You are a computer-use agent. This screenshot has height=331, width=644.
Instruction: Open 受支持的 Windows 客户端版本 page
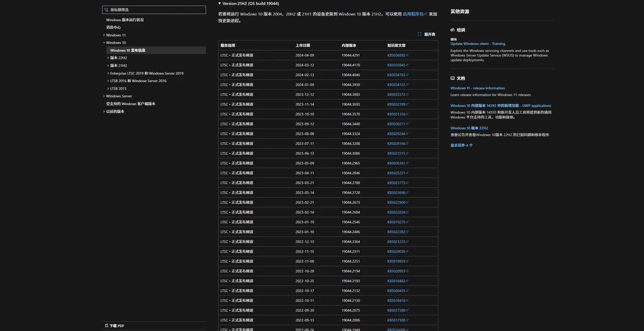[x=131, y=104]
